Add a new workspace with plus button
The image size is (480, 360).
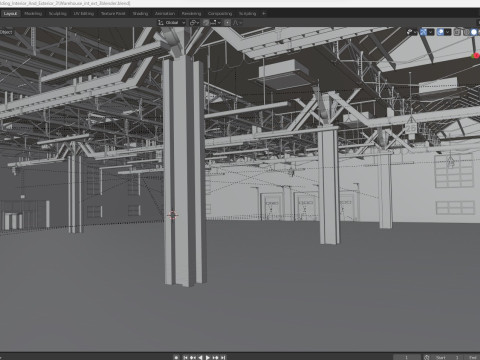pyautogui.click(x=264, y=14)
